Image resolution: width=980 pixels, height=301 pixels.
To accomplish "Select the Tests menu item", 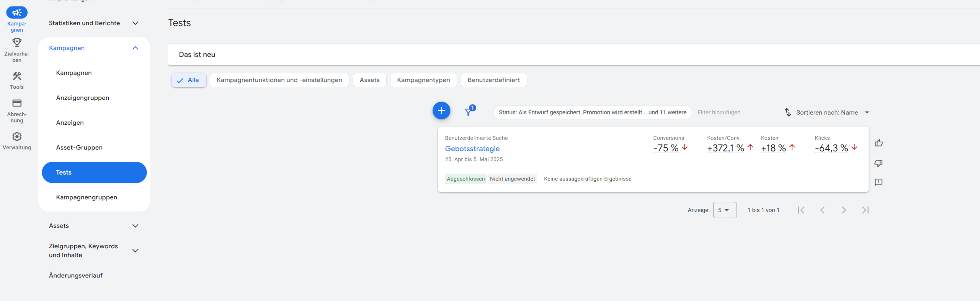I will (x=94, y=172).
